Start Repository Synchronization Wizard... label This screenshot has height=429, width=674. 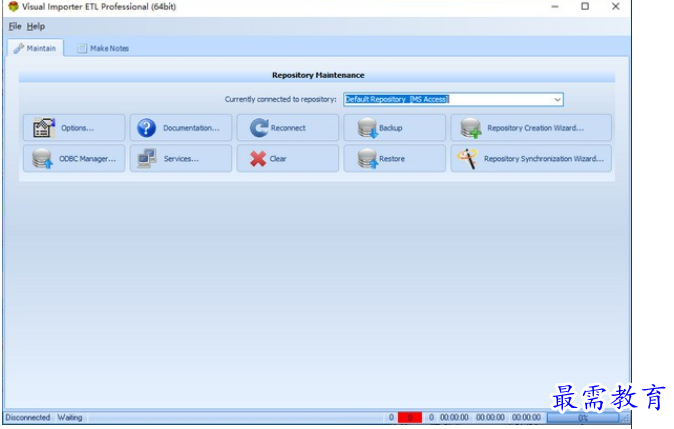pyautogui.click(x=544, y=159)
